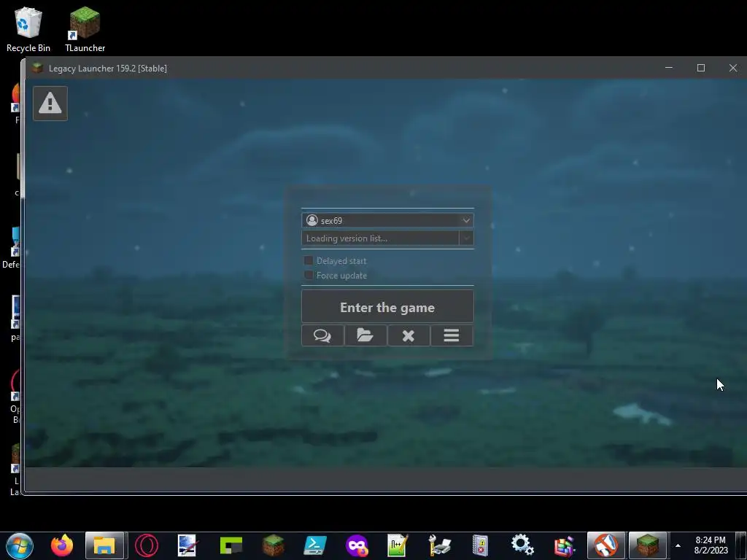
Task: Open the Recycle Bin desktop icon
Action: (28, 29)
